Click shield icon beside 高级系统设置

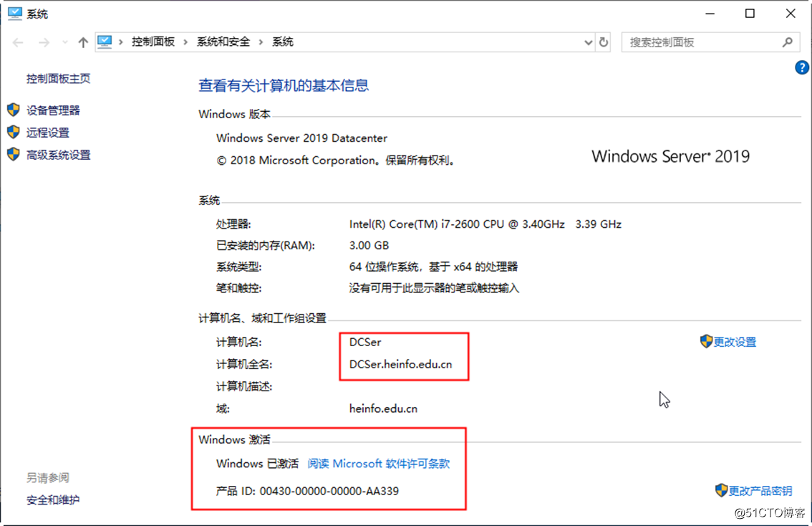coord(14,154)
